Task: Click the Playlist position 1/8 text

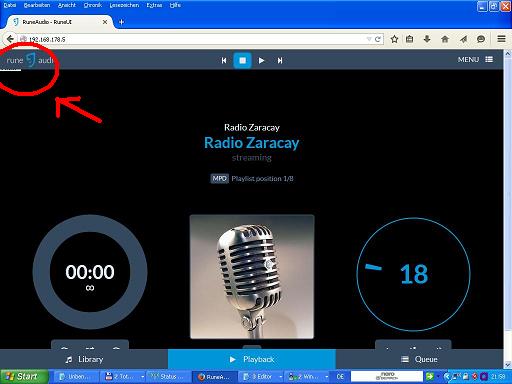Action: click(x=262, y=179)
